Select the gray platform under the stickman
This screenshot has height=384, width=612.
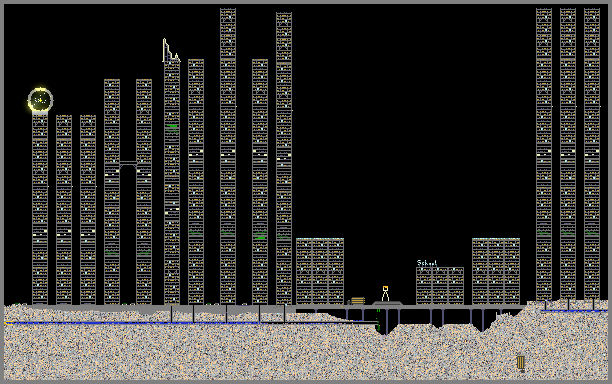(387, 303)
